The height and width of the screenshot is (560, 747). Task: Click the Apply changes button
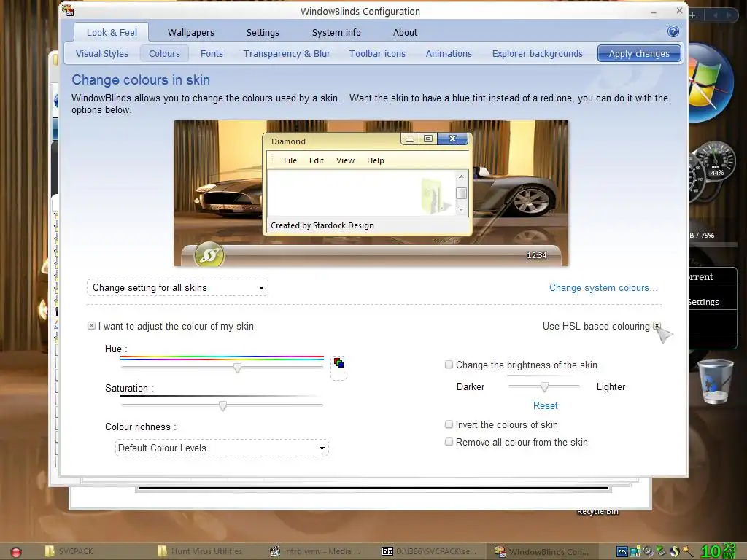coord(639,53)
